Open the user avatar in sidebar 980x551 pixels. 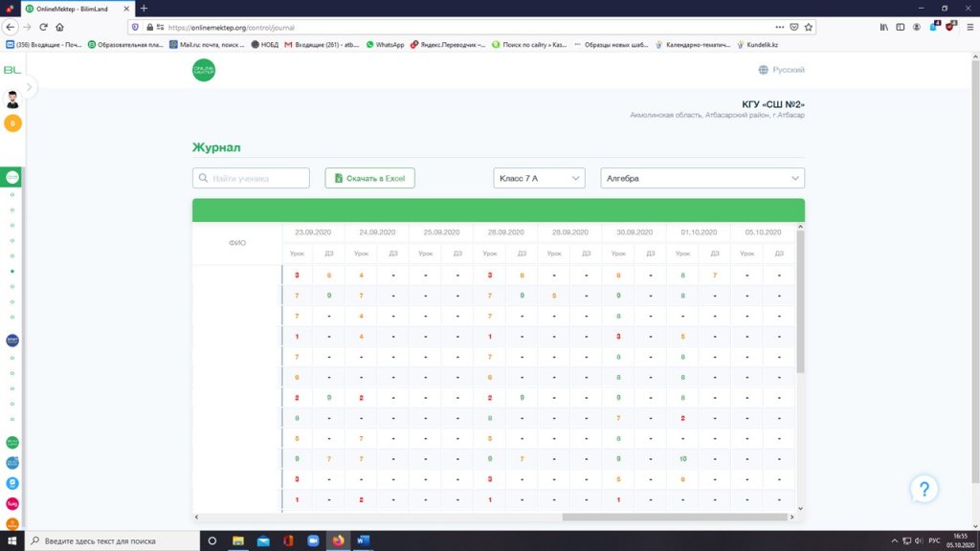point(12,99)
